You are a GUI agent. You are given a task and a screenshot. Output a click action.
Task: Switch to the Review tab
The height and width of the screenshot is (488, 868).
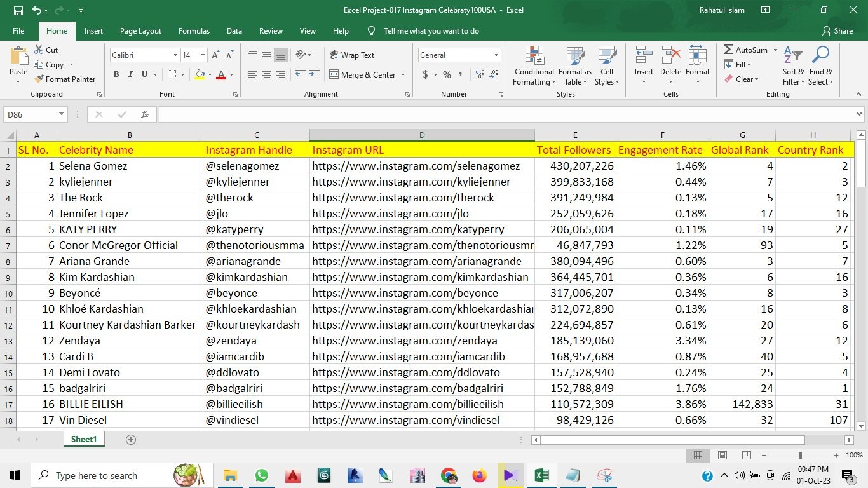click(271, 31)
